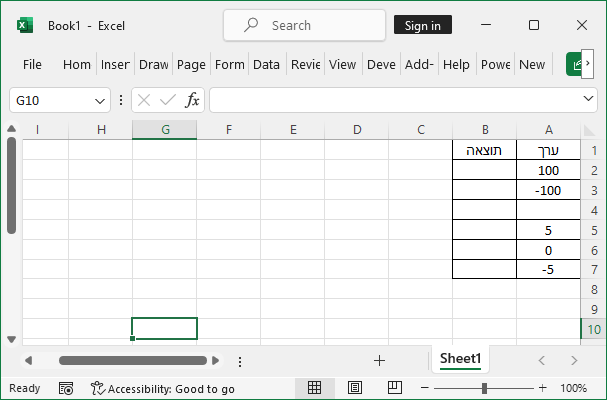Click the green Share icon button
The image size is (607, 400).
(575, 64)
